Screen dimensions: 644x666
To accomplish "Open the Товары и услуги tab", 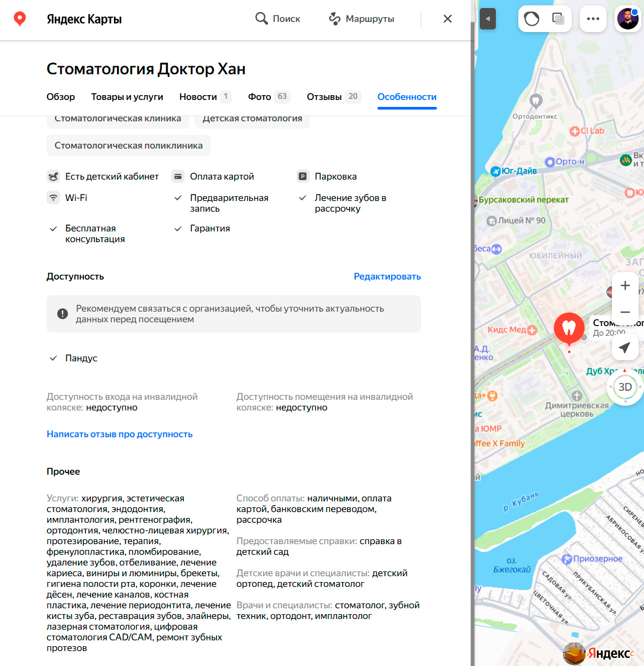I will click(x=127, y=97).
